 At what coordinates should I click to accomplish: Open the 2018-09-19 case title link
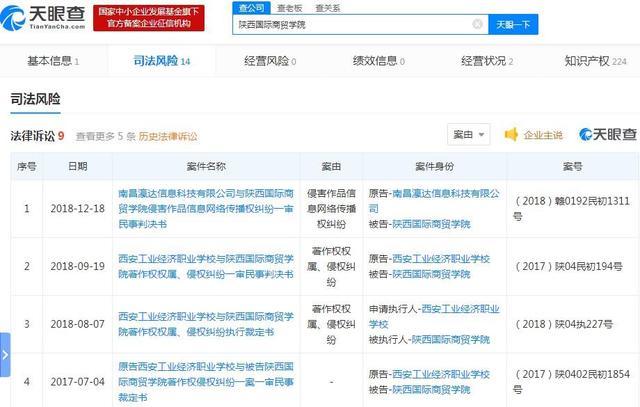coord(206,266)
